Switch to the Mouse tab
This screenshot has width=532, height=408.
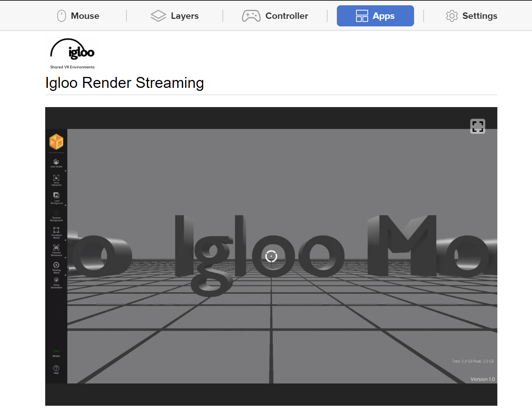(78, 16)
